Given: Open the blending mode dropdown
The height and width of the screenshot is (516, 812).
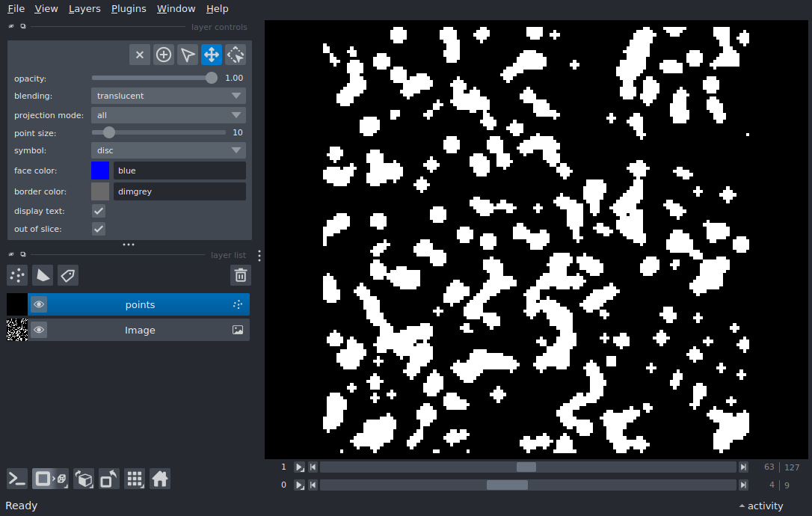Looking at the screenshot, I should tap(168, 96).
